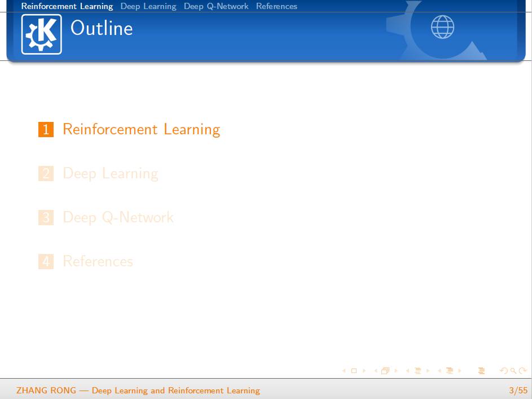Go to previous slide navigation arrow
Screen dimensions: 532x399
[344, 371]
